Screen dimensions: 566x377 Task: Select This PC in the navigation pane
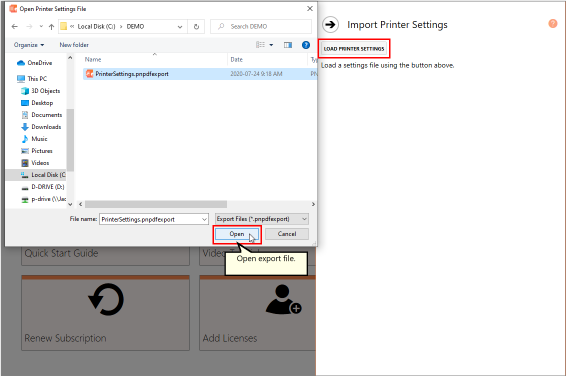coord(32,78)
